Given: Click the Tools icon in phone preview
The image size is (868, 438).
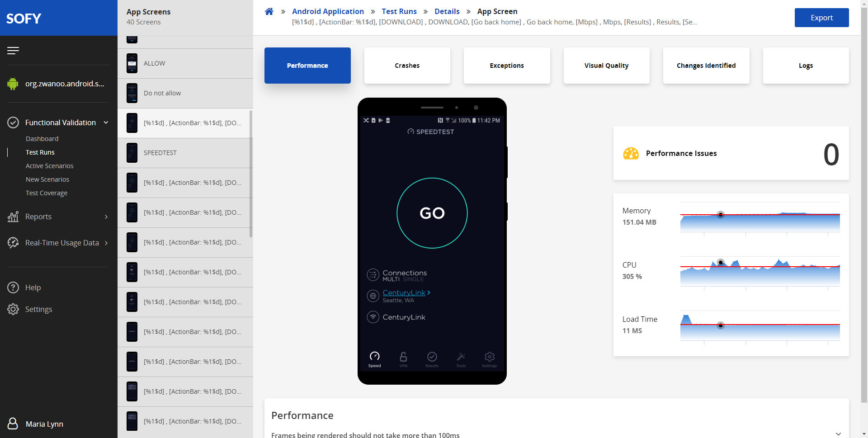Looking at the screenshot, I should coord(461,359).
